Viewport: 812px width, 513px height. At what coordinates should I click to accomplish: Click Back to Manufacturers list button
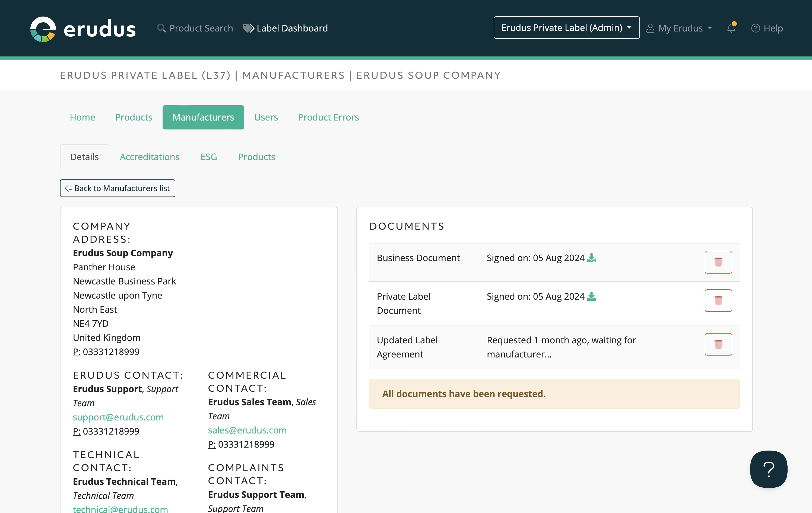117,188
